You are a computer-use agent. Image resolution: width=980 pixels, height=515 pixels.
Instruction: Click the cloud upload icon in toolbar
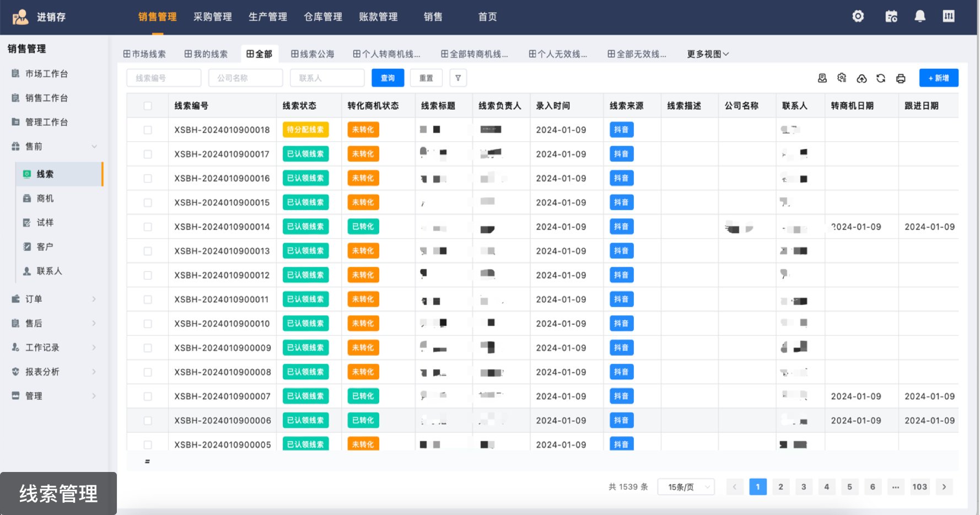point(861,78)
